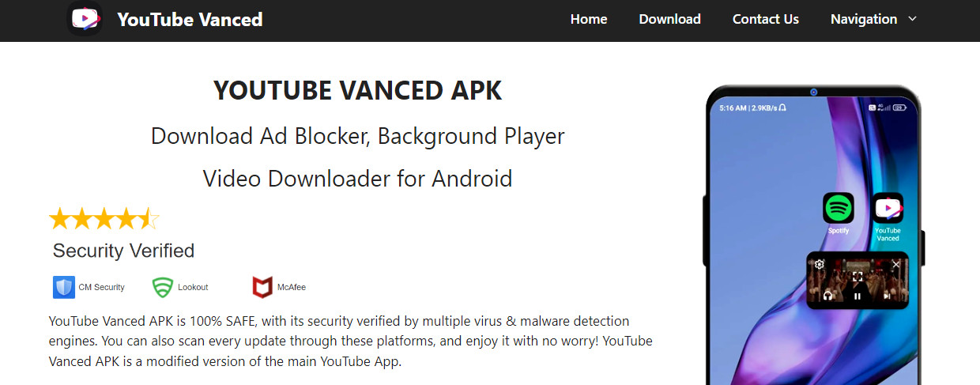980x385 pixels.
Task: Pause the video in mini player
Action: pos(857,296)
